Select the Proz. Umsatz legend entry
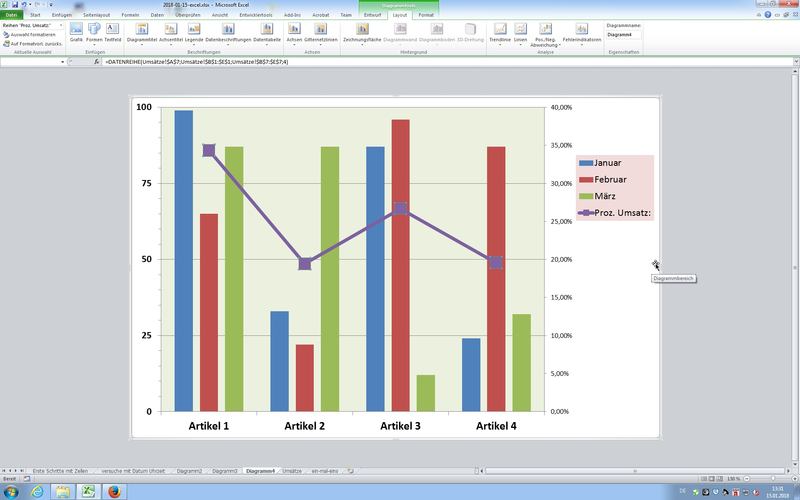This screenshot has width=800, height=500. point(615,213)
